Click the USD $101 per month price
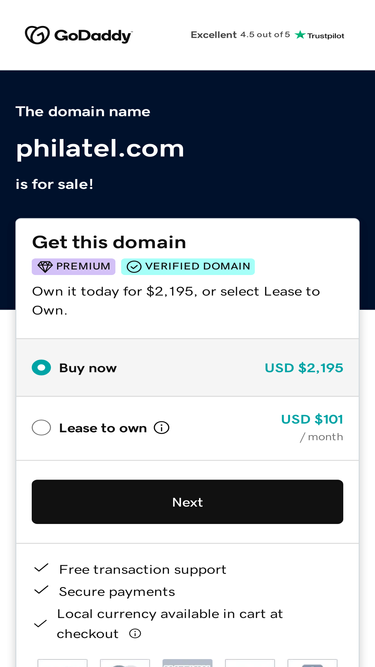The image size is (375, 667). pos(312,428)
